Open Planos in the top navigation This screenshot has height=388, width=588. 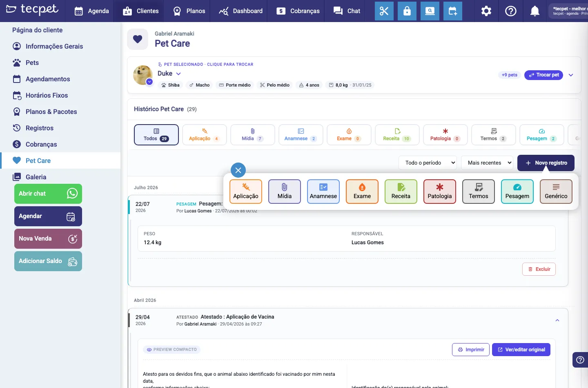(189, 11)
